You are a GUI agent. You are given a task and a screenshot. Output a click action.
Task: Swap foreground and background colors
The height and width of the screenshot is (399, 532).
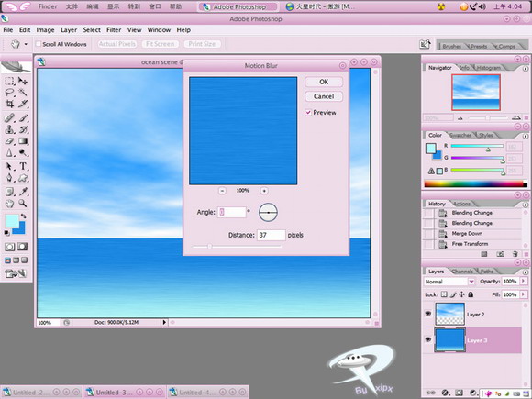[23, 216]
